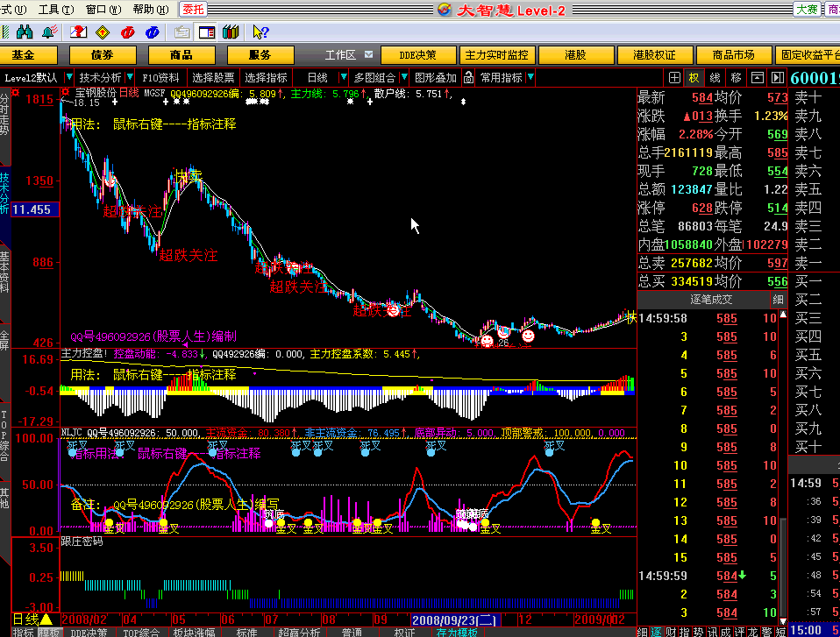Click the 日线 yellow triangle icon at bottom

pyautogui.click(x=46, y=619)
